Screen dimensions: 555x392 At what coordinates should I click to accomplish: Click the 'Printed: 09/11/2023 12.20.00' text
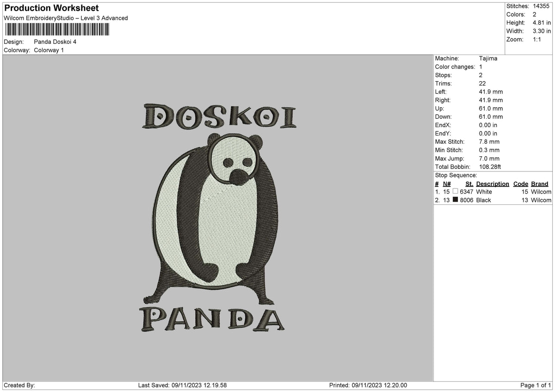click(x=368, y=386)
